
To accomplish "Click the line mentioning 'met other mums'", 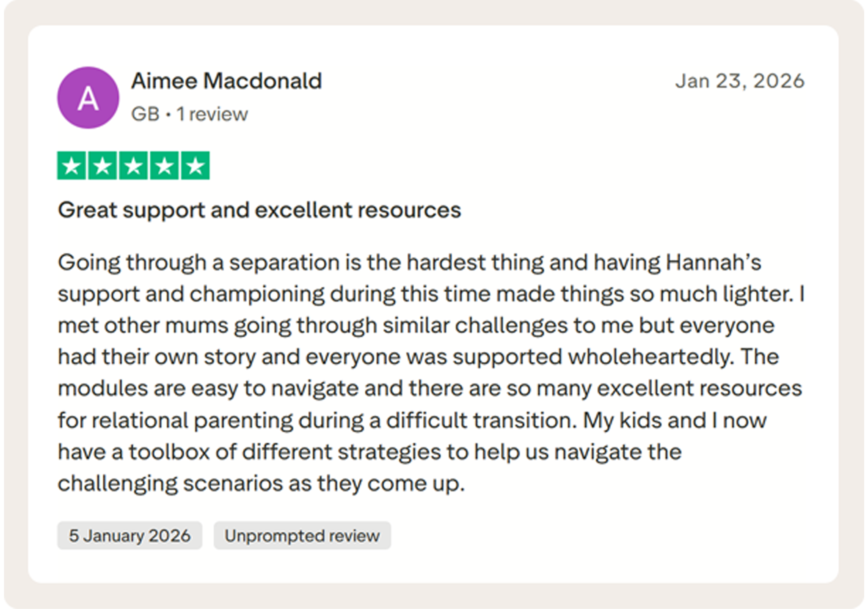I will [416, 326].
